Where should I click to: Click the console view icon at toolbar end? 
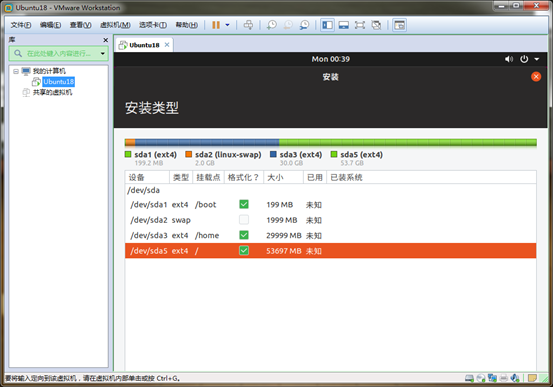[399, 25]
